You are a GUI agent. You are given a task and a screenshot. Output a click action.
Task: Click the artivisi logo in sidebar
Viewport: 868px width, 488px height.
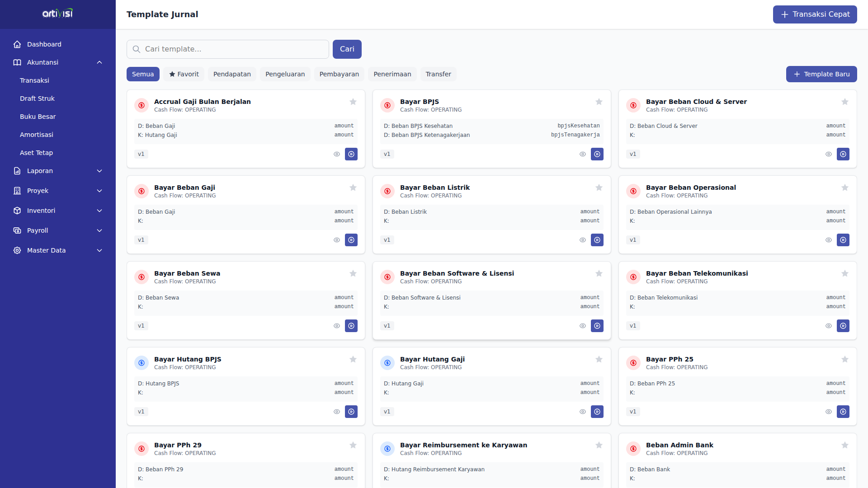tap(57, 14)
